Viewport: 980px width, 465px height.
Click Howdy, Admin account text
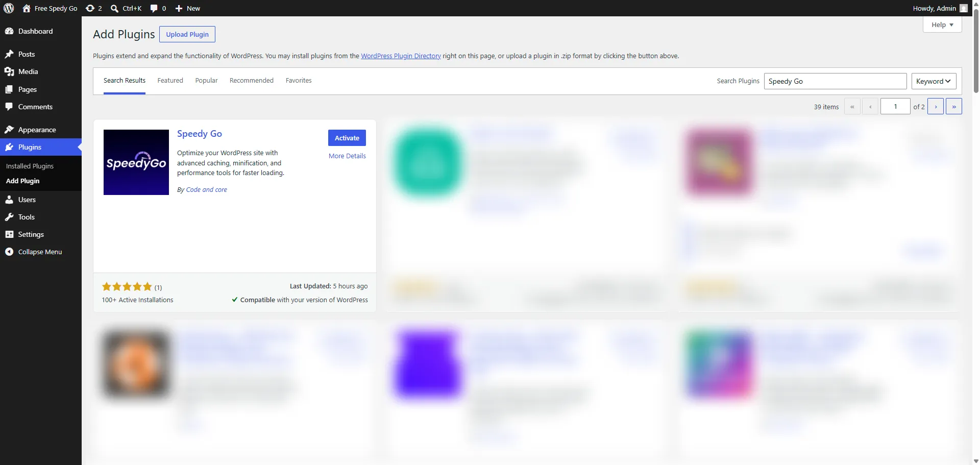934,8
